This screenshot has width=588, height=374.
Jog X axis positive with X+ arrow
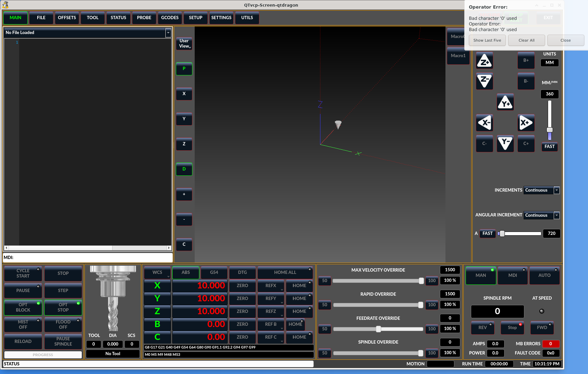(x=526, y=123)
